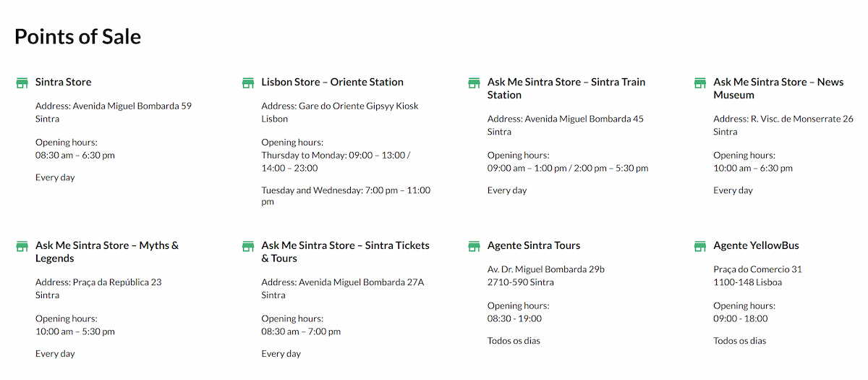The width and height of the screenshot is (868, 380).
Task: Select the Sintra Store heading
Action: click(64, 83)
